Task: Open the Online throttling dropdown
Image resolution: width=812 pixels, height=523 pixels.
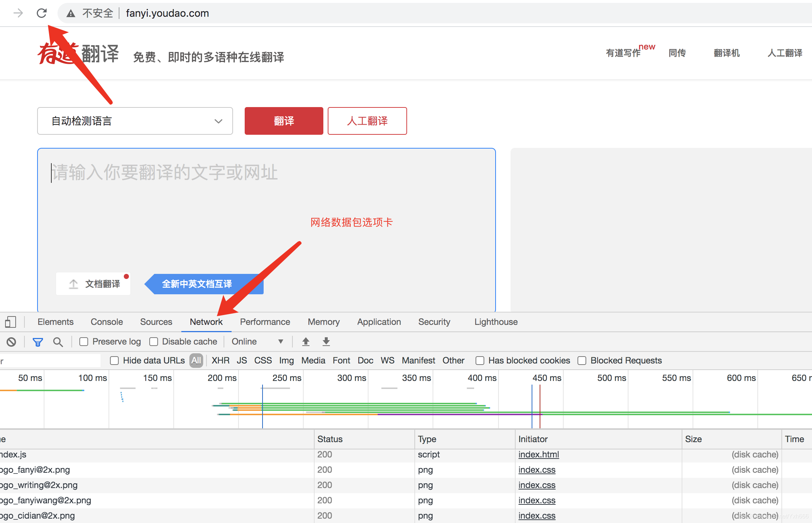Action: [257, 342]
